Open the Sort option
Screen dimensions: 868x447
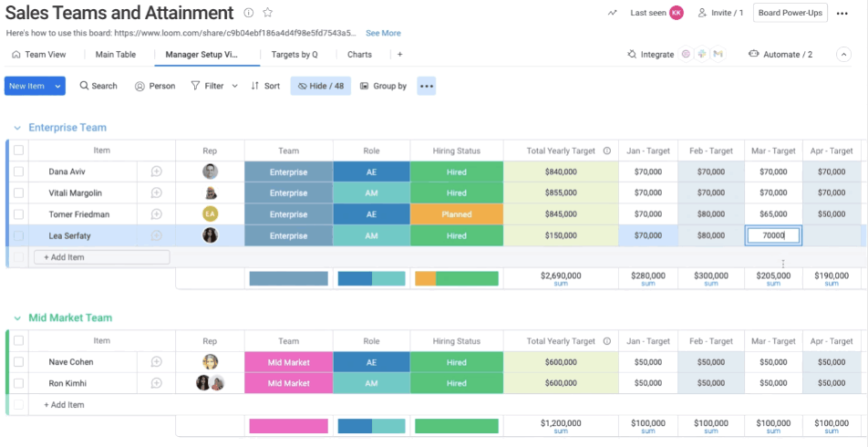tap(265, 86)
